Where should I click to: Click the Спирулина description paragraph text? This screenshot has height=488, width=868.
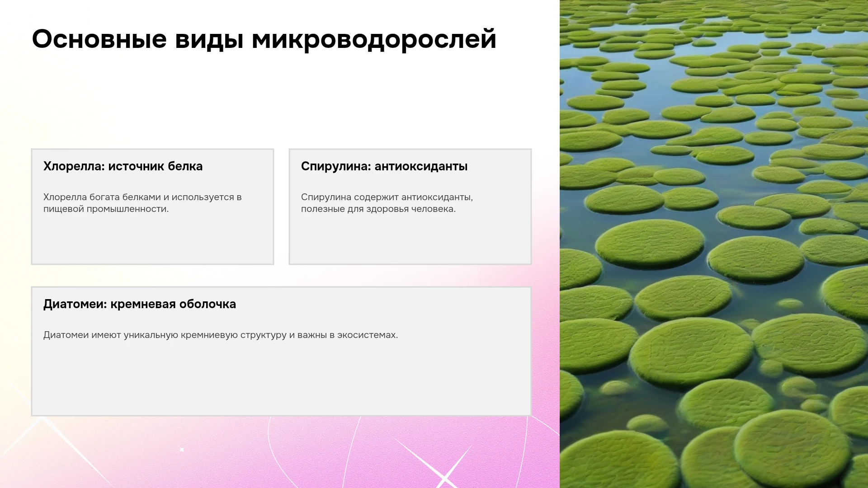click(387, 203)
